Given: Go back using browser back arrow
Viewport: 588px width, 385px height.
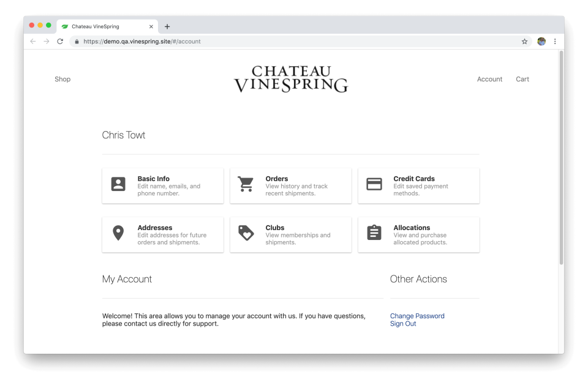Looking at the screenshot, I should pyautogui.click(x=33, y=42).
